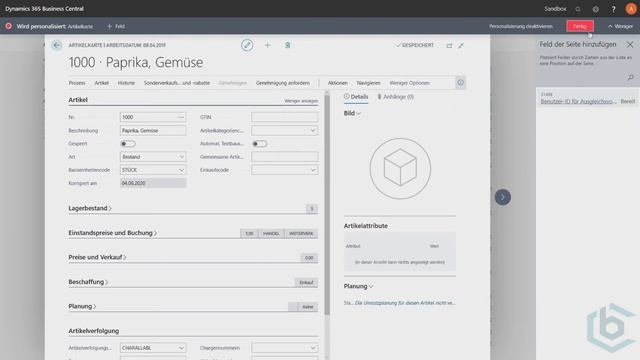
Task: Click the Sandbox environment label
Action: coord(555,9)
